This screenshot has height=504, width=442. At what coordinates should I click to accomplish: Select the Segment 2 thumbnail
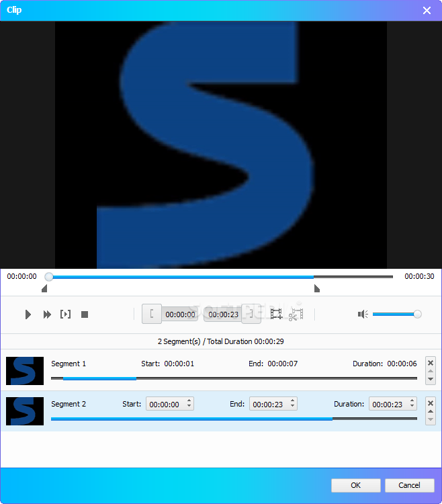coord(25,411)
